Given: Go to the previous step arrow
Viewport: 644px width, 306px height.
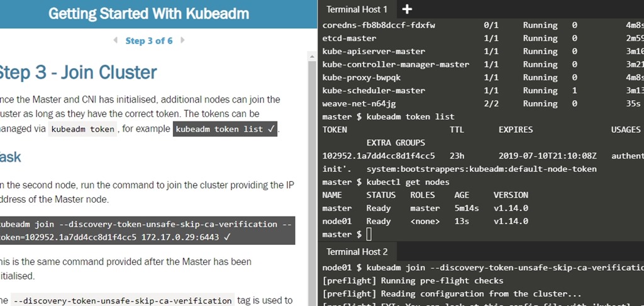Looking at the screenshot, I should click(x=115, y=40).
